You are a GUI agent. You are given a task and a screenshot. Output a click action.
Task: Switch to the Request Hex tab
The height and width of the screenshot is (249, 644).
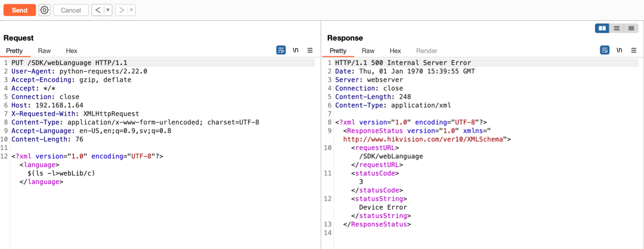pos(72,51)
